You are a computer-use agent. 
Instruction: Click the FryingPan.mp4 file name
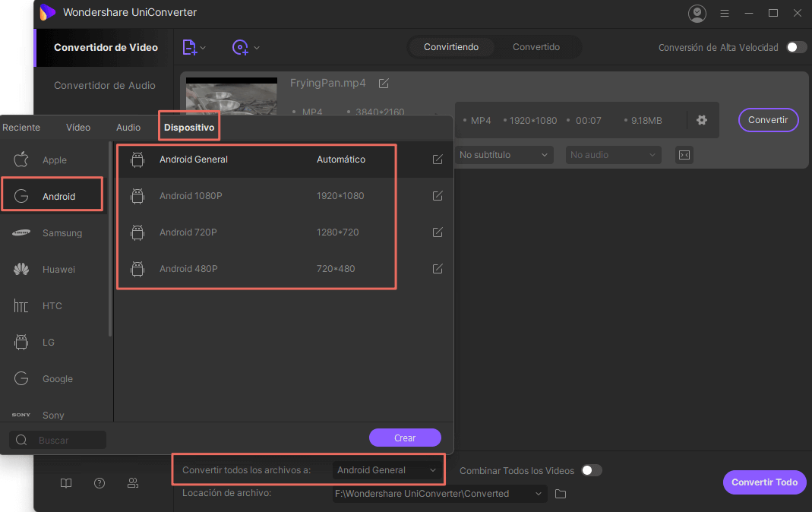pyautogui.click(x=328, y=83)
